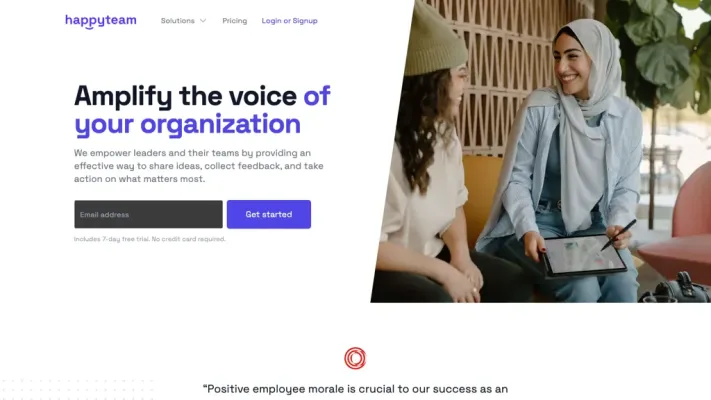
Task: Click the tablet shown in hero photo
Action: [x=584, y=255]
